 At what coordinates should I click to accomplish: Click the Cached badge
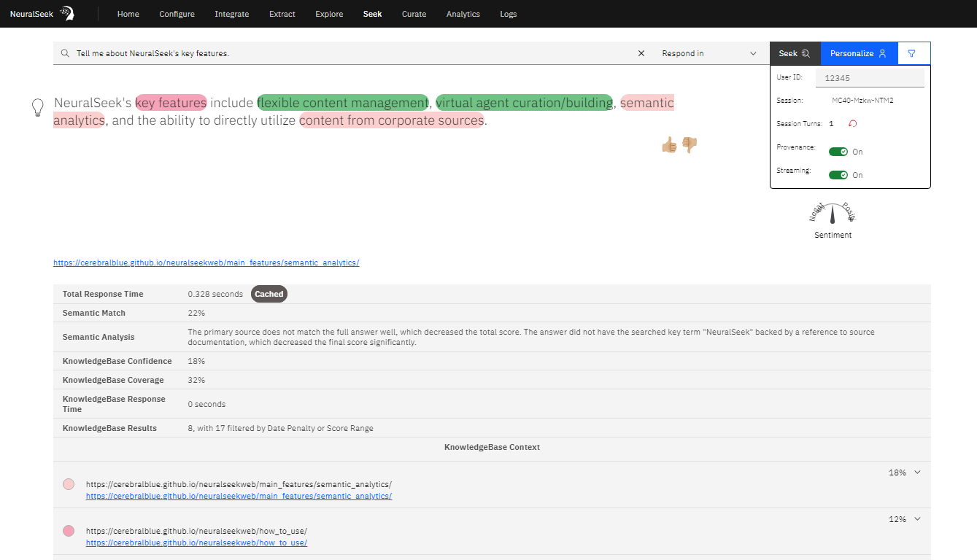pyautogui.click(x=269, y=294)
